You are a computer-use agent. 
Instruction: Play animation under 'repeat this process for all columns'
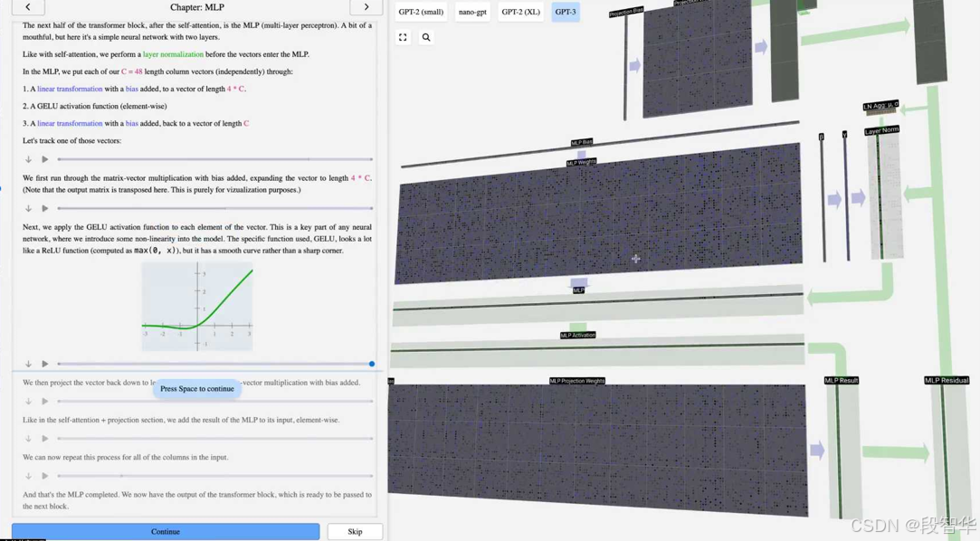point(45,476)
